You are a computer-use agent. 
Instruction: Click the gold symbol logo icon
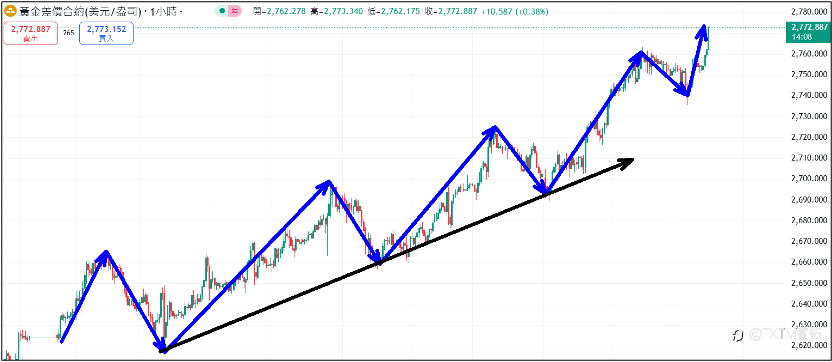tap(10, 12)
